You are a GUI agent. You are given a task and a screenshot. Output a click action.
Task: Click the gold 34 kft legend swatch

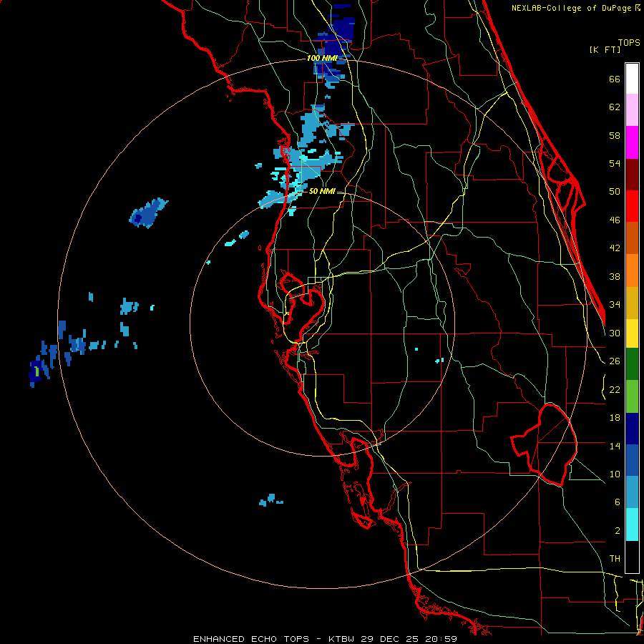[632, 303]
